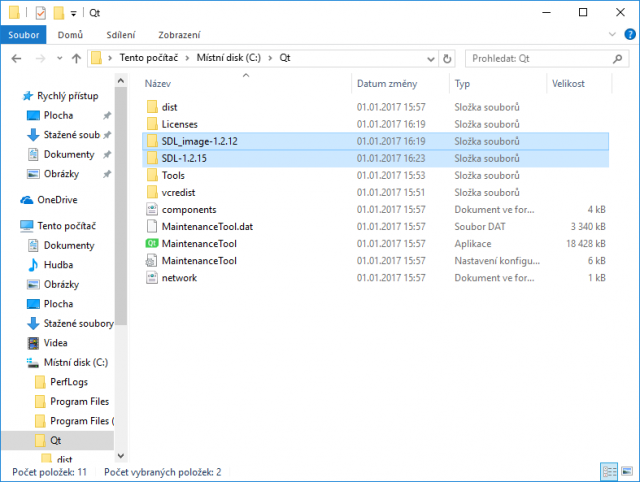Viewport: 640px width, 482px height.
Task: Open pinned Stažené soub quick access item
Action: tap(71, 135)
